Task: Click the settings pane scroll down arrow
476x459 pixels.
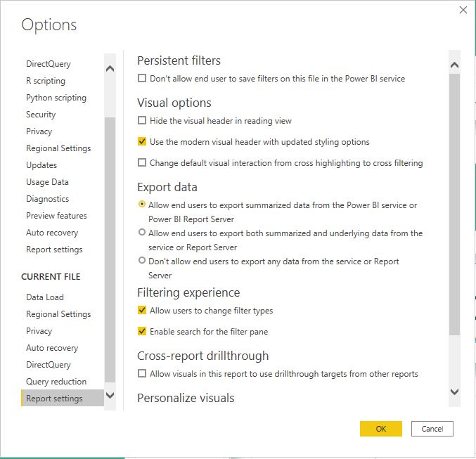Action: tap(454, 392)
